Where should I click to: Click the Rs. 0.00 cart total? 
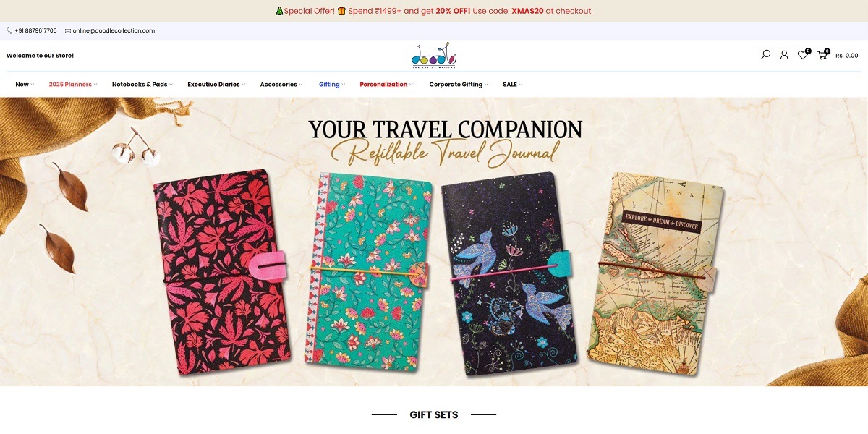847,56
